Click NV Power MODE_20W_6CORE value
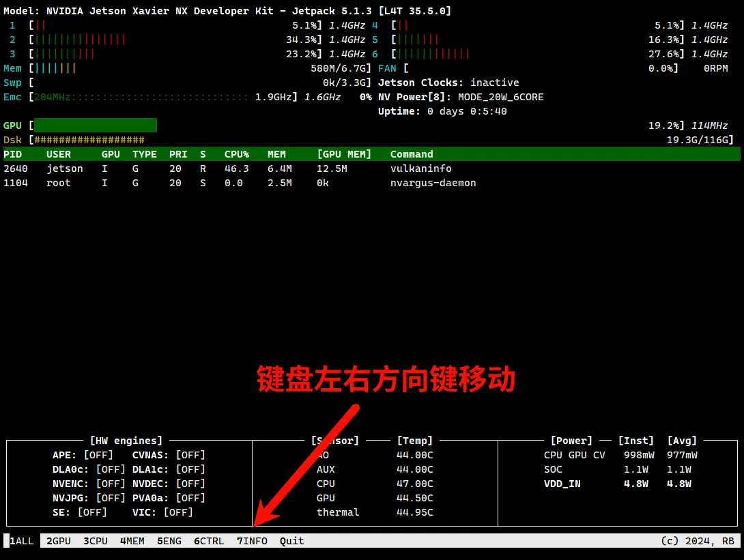 point(500,98)
